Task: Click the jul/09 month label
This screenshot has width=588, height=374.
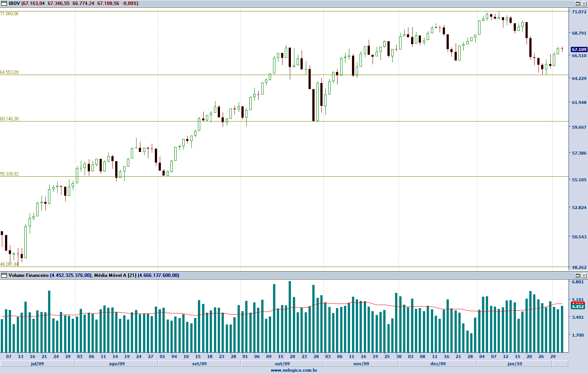Action: (37, 364)
